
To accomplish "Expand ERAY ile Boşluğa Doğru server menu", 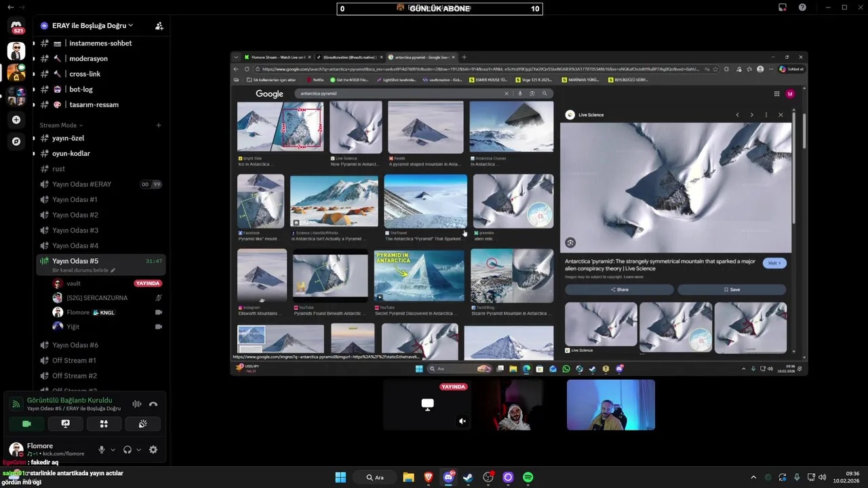I will click(92, 26).
